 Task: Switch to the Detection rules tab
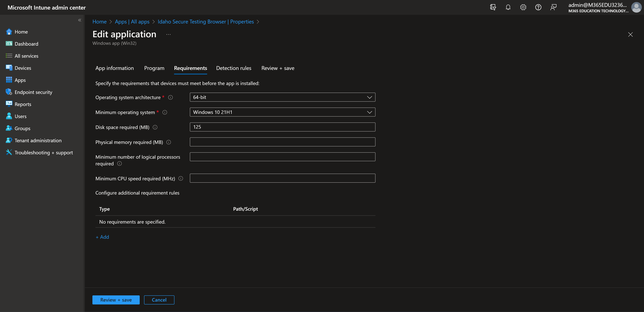pos(234,68)
